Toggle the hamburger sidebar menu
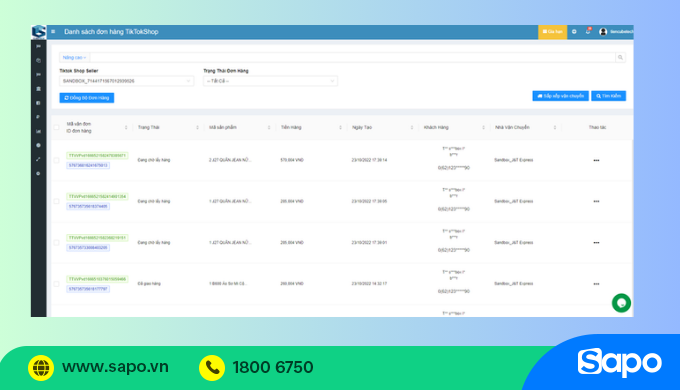 coord(53,32)
